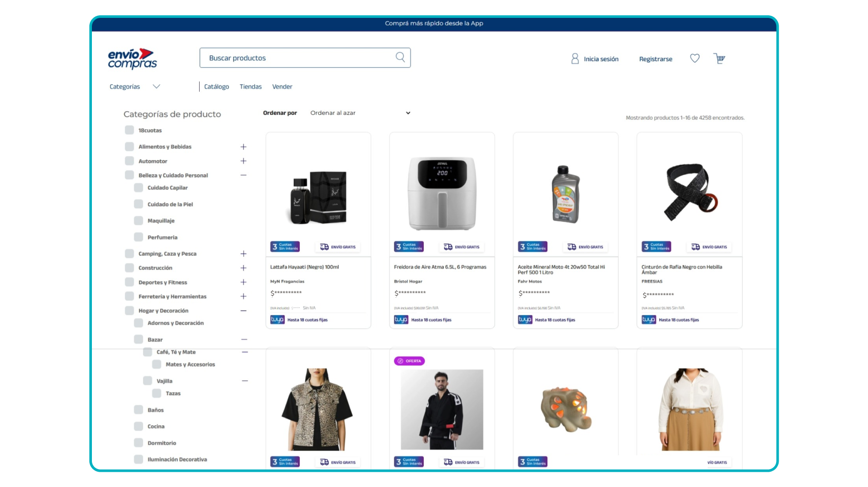Click Envío Gratis truck badge on motor oil
This screenshot has height=487, width=868.
point(586,247)
